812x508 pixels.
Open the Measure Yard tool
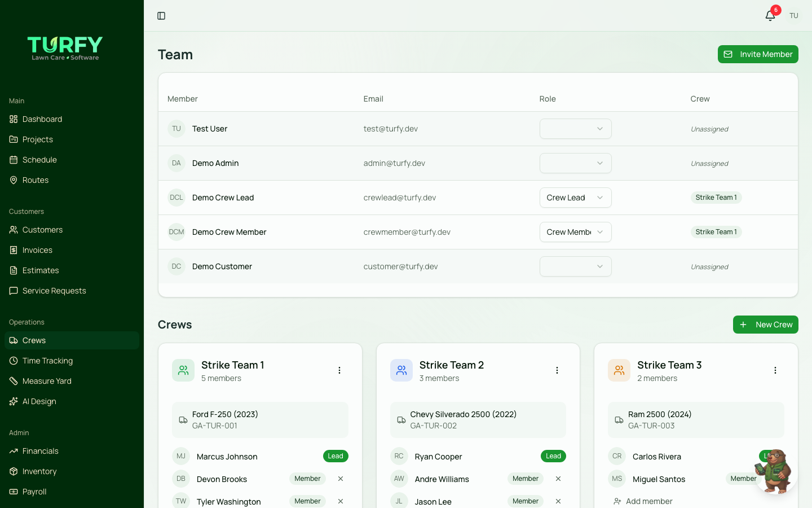tap(72, 381)
